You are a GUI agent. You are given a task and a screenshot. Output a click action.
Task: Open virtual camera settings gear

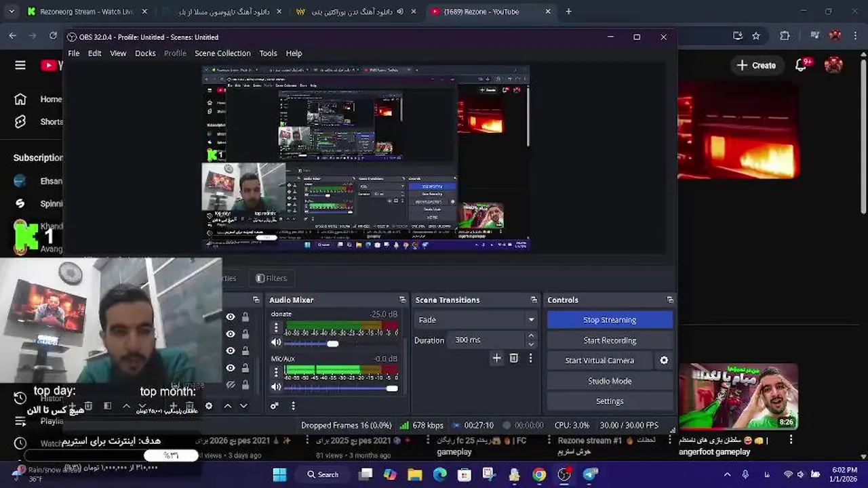click(x=664, y=361)
